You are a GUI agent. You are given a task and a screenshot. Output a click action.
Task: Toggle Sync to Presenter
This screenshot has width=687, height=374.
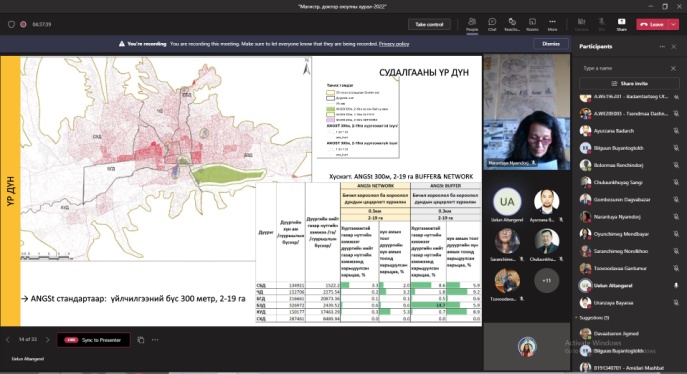(x=93, y=340)
